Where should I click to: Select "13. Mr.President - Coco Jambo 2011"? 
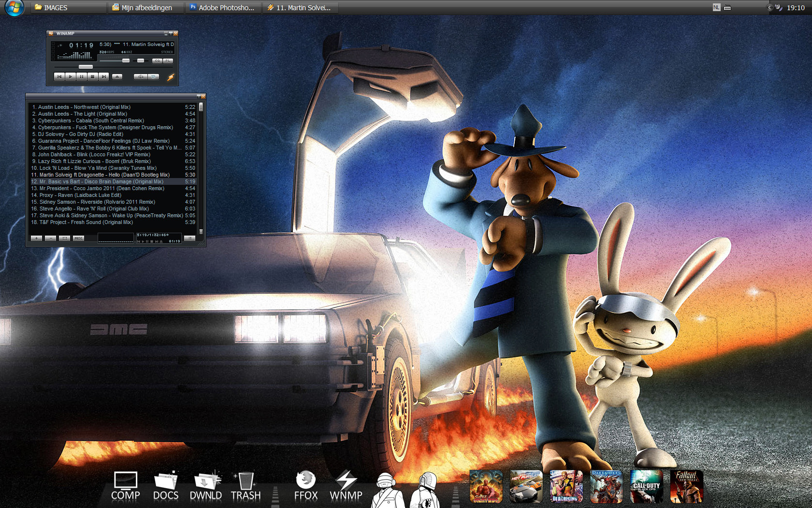[x=114, y=188]
